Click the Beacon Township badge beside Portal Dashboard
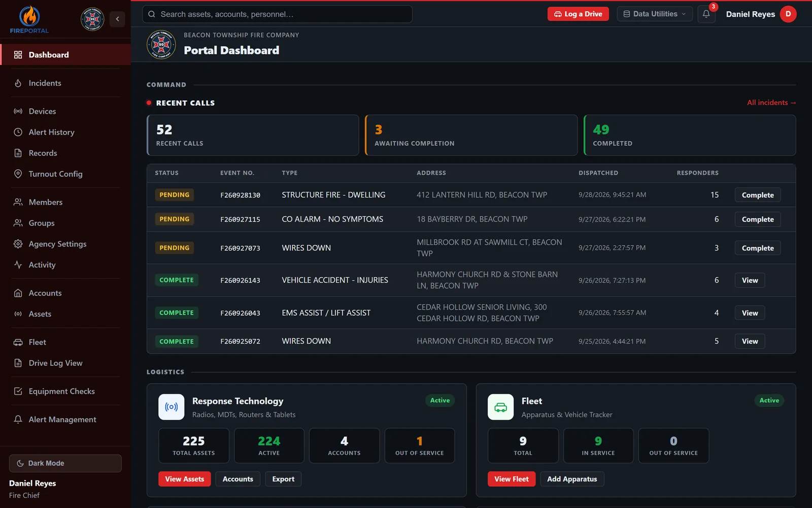The height and width of the screenshot is (508, 812). pos(161,45)
